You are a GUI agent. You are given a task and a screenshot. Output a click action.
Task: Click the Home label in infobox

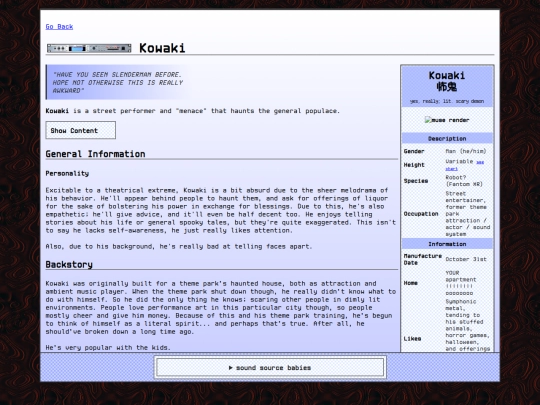click(x=411, y=283)
